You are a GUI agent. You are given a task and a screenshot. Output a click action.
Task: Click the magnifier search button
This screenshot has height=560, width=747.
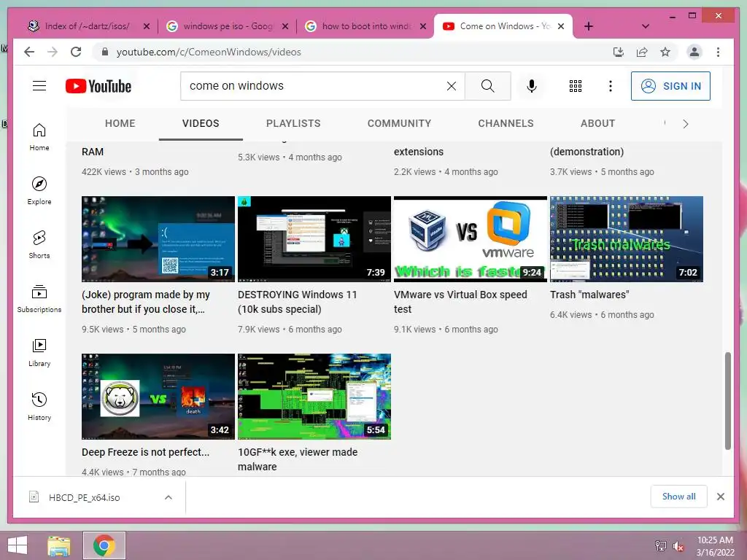pos(487,86)
